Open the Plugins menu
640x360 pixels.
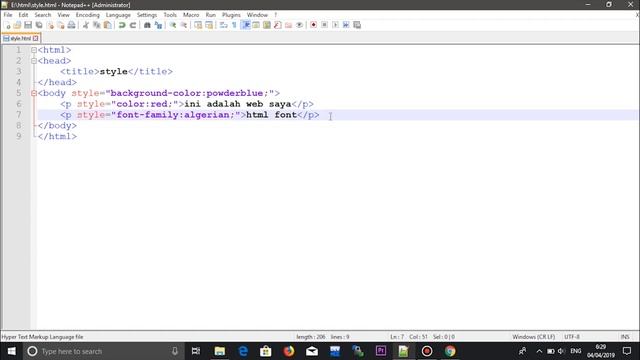(231, 15)
